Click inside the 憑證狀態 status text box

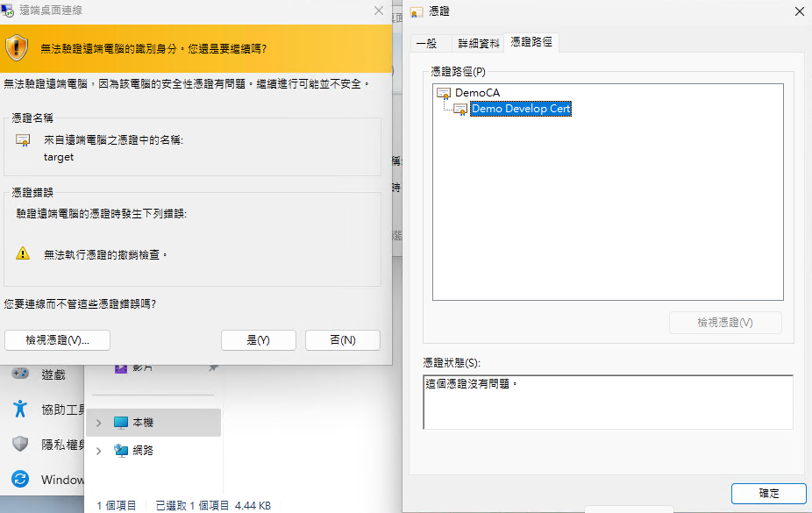coord(608,403)
